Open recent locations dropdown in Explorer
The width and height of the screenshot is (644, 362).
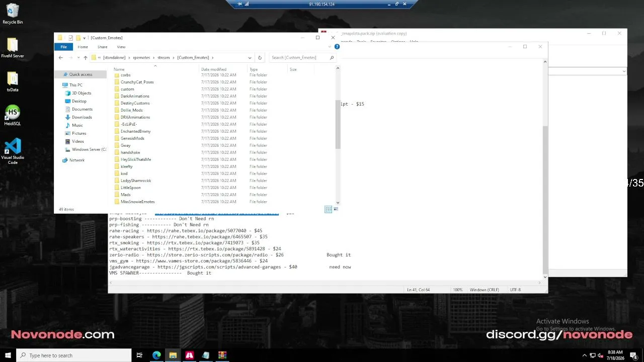click(78, 58)
